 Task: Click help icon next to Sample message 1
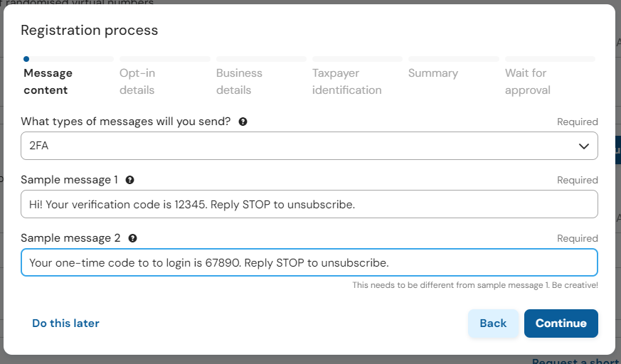point(129,180)
